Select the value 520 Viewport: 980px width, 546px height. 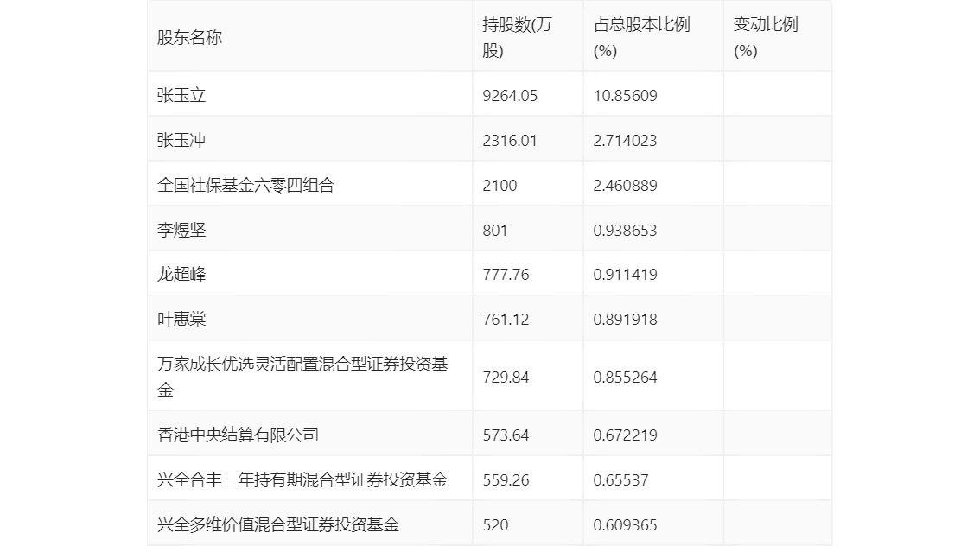point(495,524)
